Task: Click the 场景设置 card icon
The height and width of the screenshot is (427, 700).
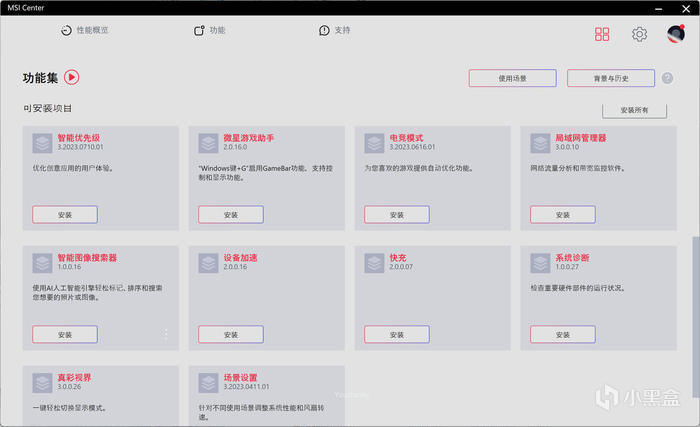Action: click(x=208, y=383)
